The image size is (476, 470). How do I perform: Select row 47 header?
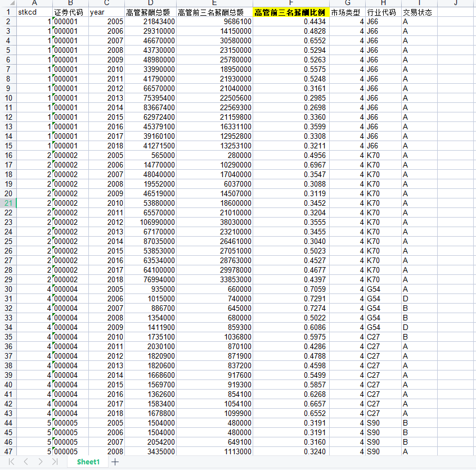tap(8, 451)
